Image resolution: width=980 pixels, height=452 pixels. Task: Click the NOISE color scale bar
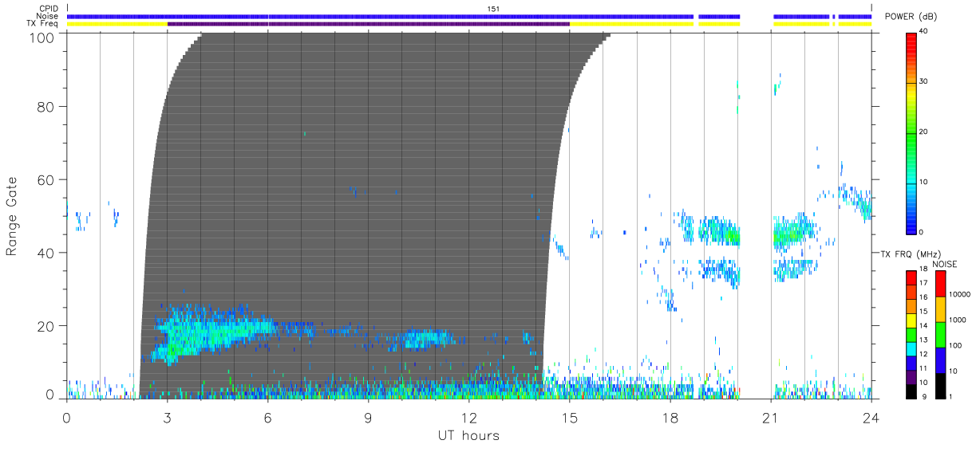click(940, 333)
